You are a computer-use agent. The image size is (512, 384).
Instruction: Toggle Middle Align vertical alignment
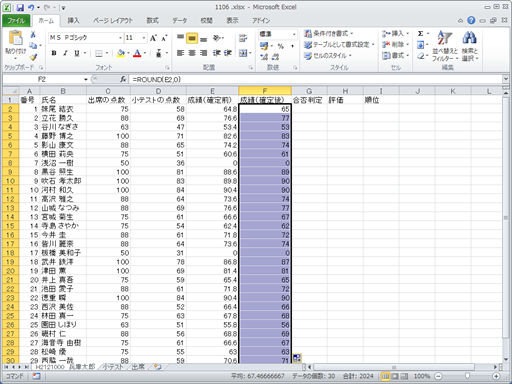click(x=192, y=38)
